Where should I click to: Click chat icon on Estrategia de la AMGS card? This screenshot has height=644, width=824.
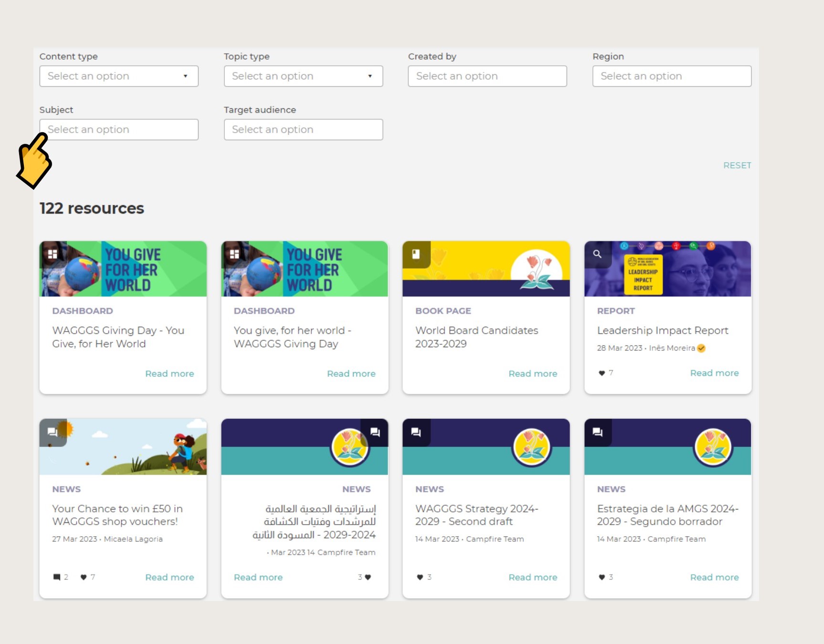pyautogui.click(x=597, y=432)
